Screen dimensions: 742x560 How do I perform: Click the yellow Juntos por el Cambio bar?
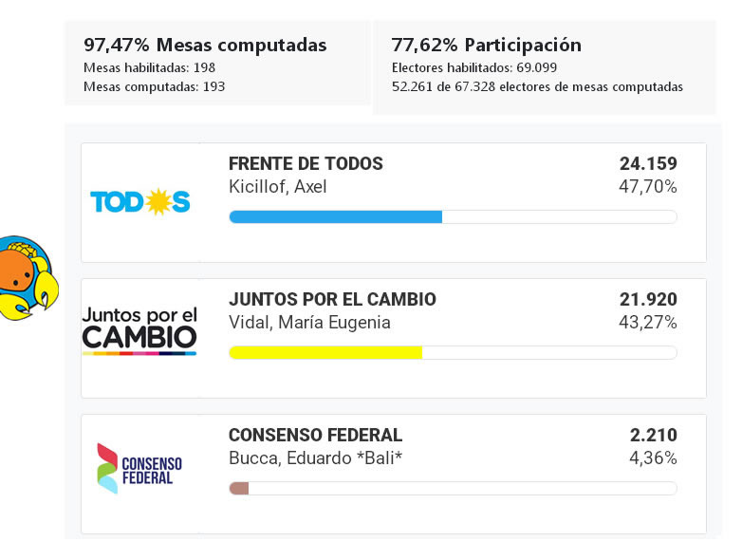tap(325, 352)
